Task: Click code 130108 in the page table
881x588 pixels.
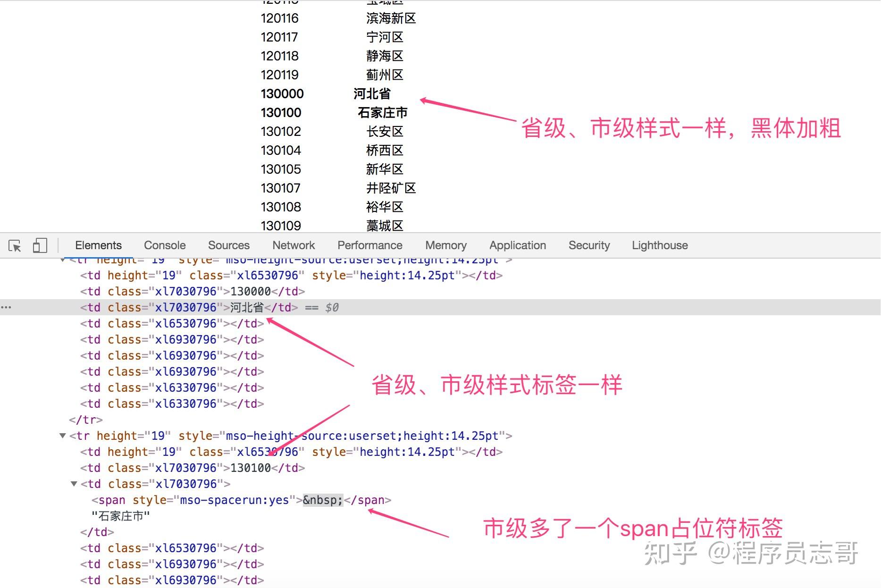Action: (x=281, y=207)
